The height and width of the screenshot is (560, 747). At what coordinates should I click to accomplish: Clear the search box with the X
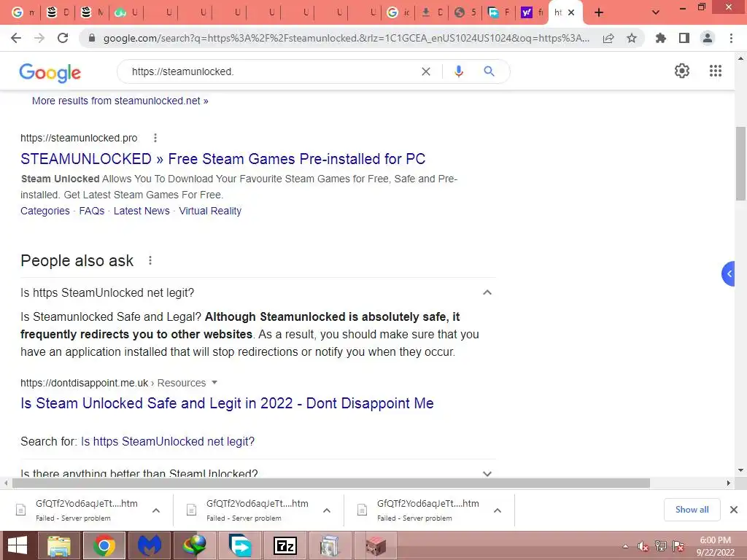(x=426, y=71)
